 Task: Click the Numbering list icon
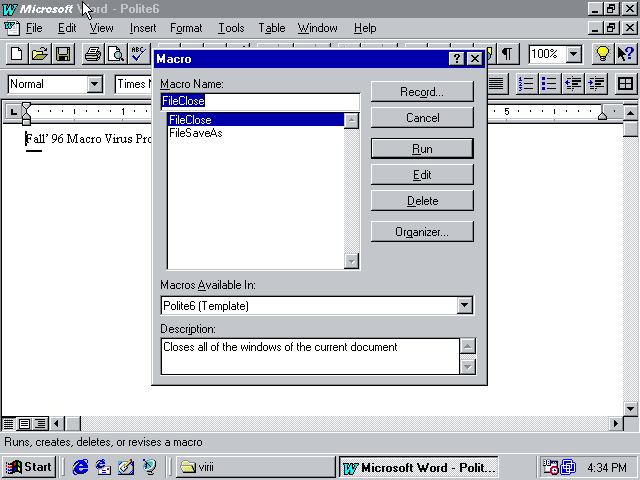(x=526, y=84)
